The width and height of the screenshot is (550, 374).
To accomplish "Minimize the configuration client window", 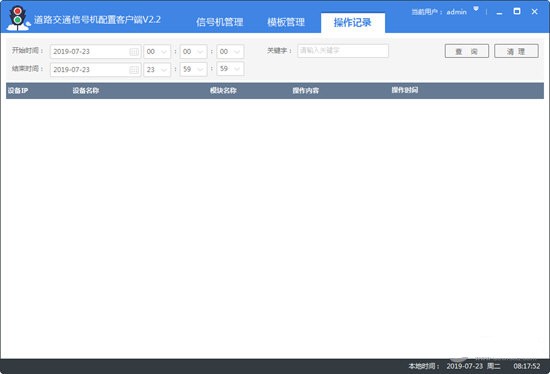I will (499, 12).
